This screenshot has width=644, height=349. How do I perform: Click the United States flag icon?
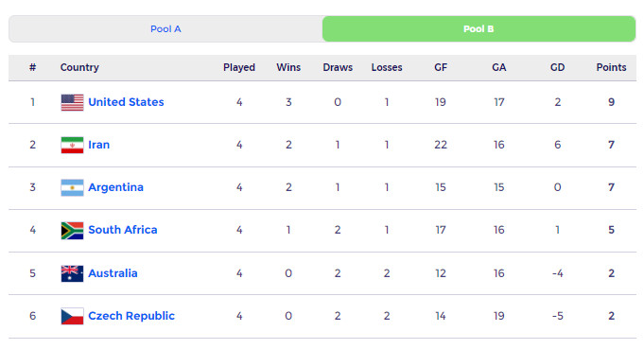(x=72, y=103)
